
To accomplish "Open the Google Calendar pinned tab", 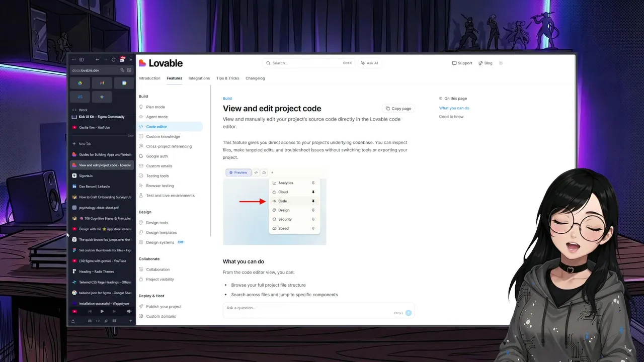I will point(124,83).
